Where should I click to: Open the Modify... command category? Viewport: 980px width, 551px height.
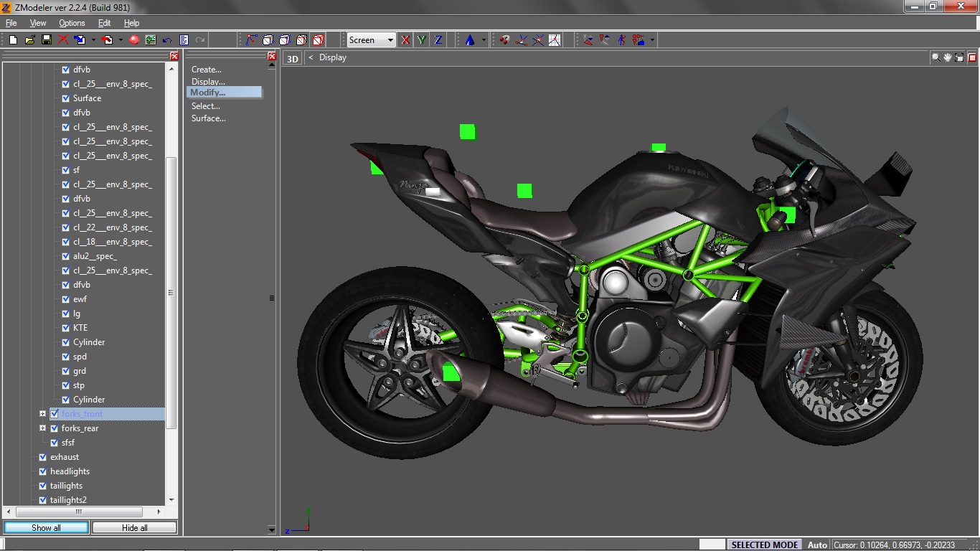(208, 93)
